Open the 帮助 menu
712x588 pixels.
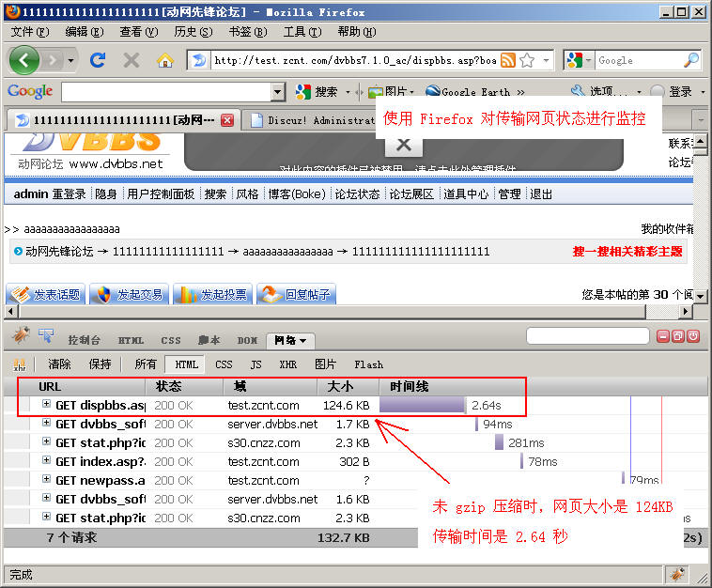point(357,32)
